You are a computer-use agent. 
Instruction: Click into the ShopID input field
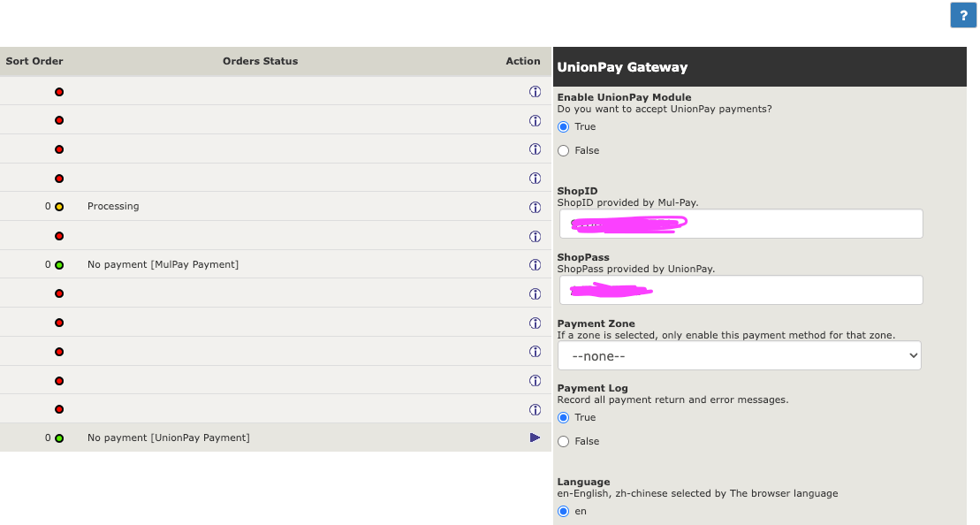(741, 224)
